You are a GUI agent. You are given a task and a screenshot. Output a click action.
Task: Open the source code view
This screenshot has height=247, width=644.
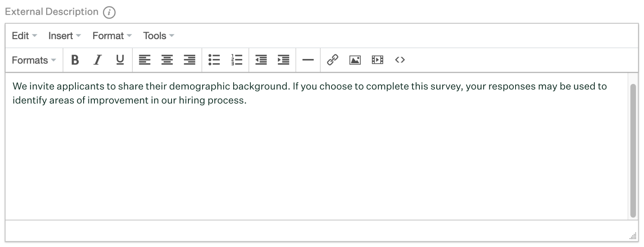point(400,60)
